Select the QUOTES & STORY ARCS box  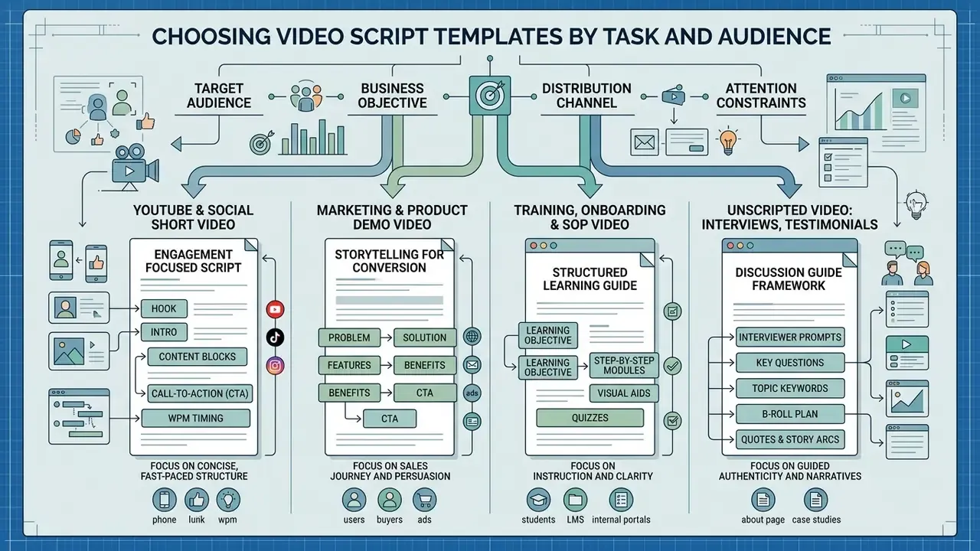pos(789,439)
